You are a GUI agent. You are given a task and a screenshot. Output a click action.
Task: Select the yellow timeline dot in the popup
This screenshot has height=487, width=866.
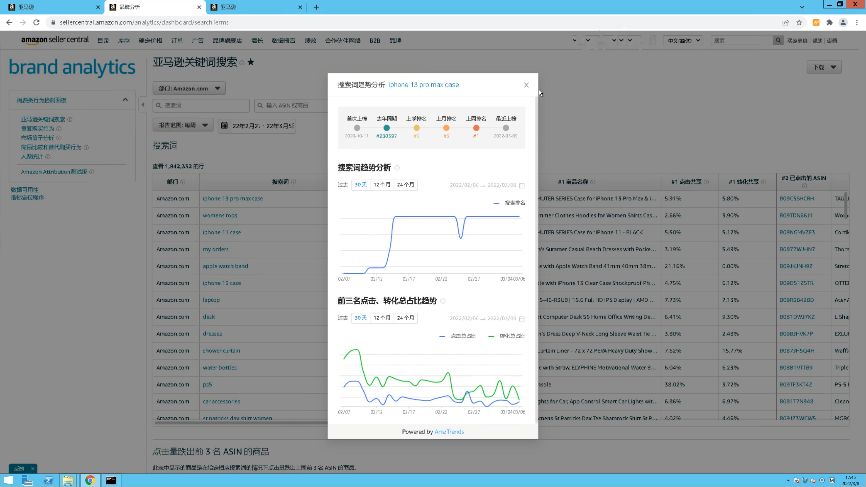pos(416,128)
